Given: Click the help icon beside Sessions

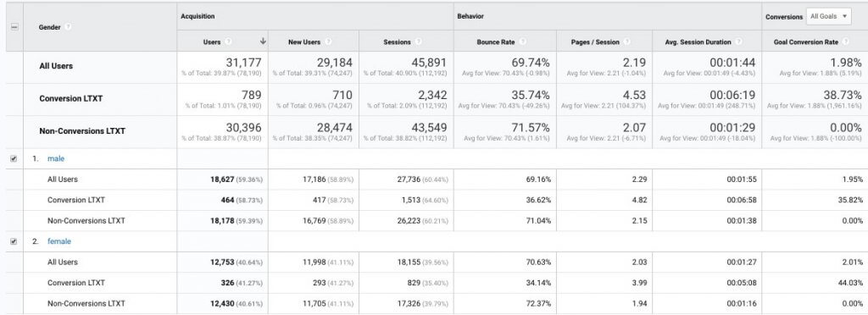Looking at the screenshot, I should (419, 42).
